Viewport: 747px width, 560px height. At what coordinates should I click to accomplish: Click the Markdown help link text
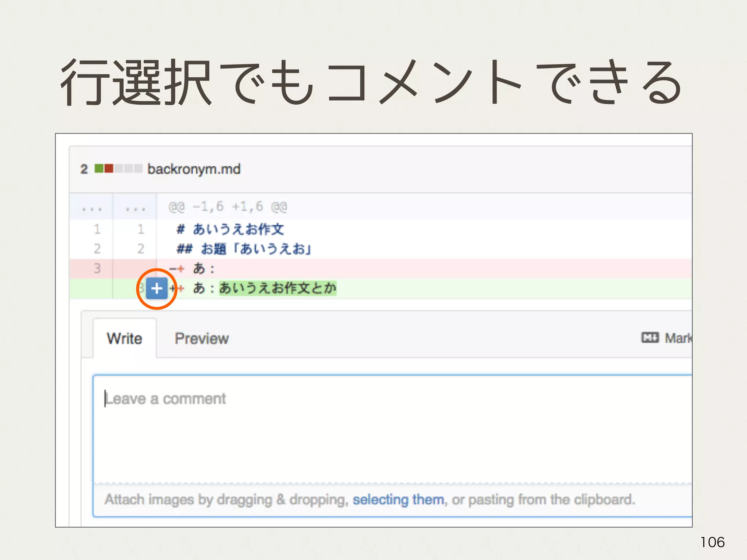click(x=678, y=338)
